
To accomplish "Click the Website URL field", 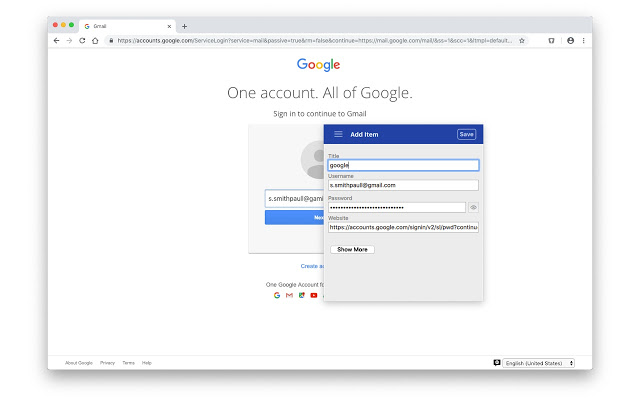I will click(403, 227).
